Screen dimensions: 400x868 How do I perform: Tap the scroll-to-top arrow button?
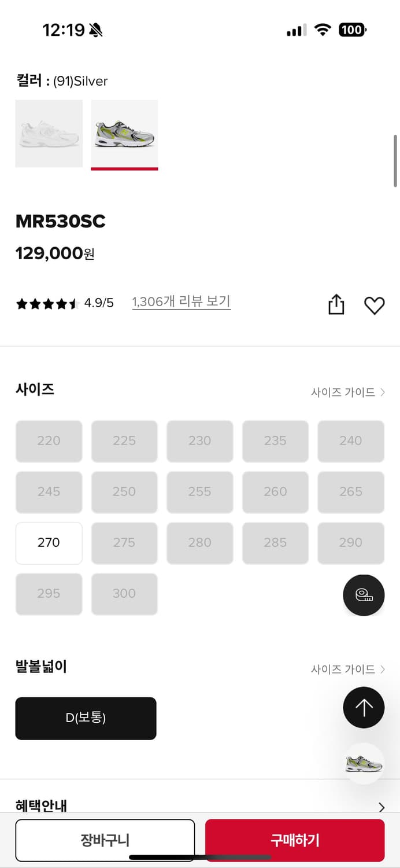(x=364, y=707)
